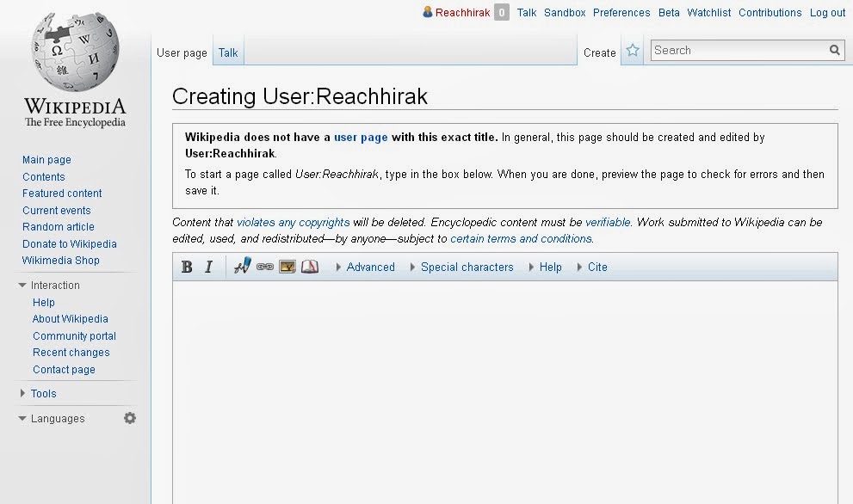Open the Sandbox link in top bar
Viewport: 853px width, 504px height.
[x=565, y=13]
